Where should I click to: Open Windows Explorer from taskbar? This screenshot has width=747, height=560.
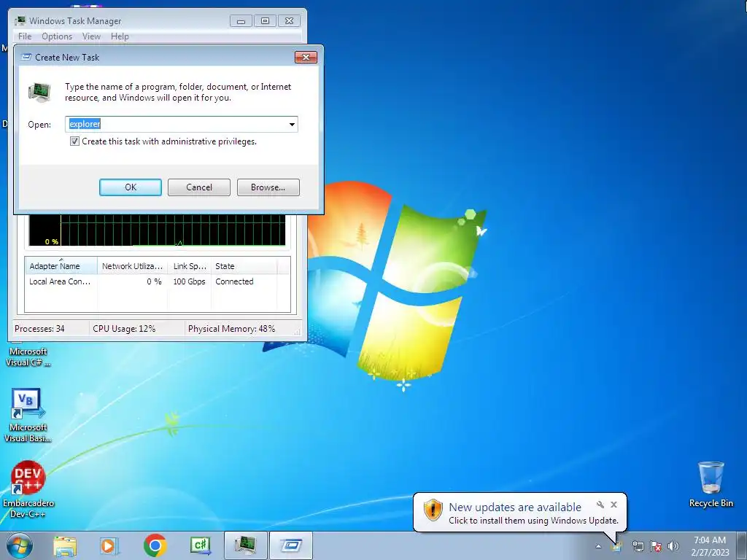(65, 545)
